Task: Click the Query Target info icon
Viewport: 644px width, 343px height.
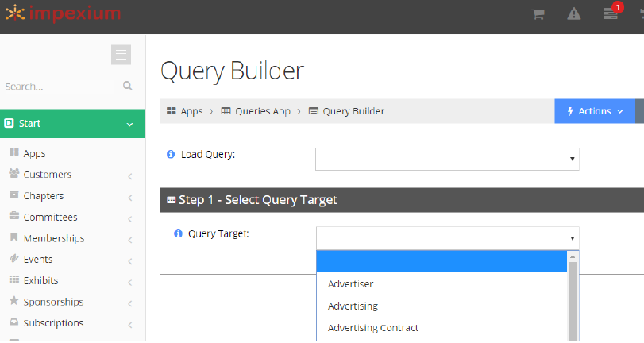Action: click(178, 233)
